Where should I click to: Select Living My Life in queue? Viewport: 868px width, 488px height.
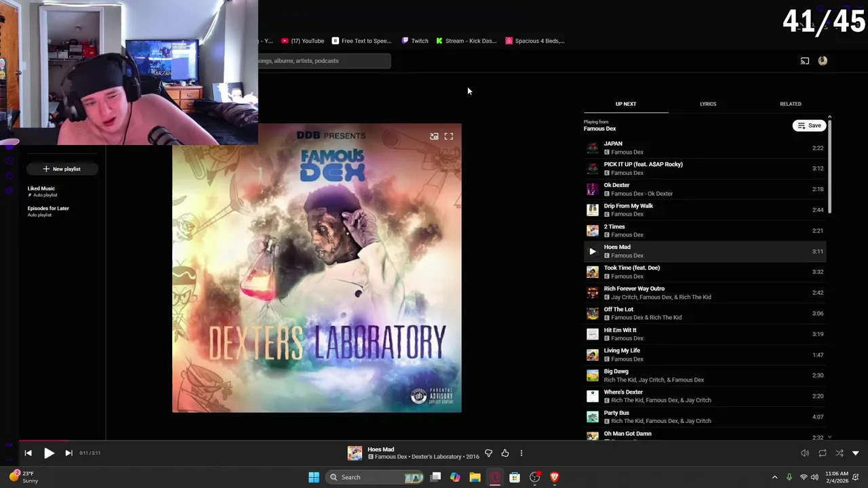pyautogui.click(x=705, y=354)
